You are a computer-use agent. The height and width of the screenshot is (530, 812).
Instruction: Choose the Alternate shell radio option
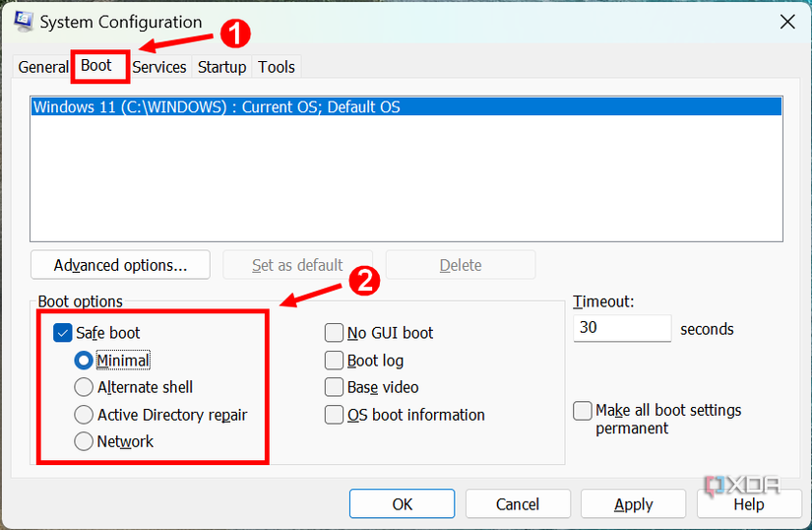84,387
